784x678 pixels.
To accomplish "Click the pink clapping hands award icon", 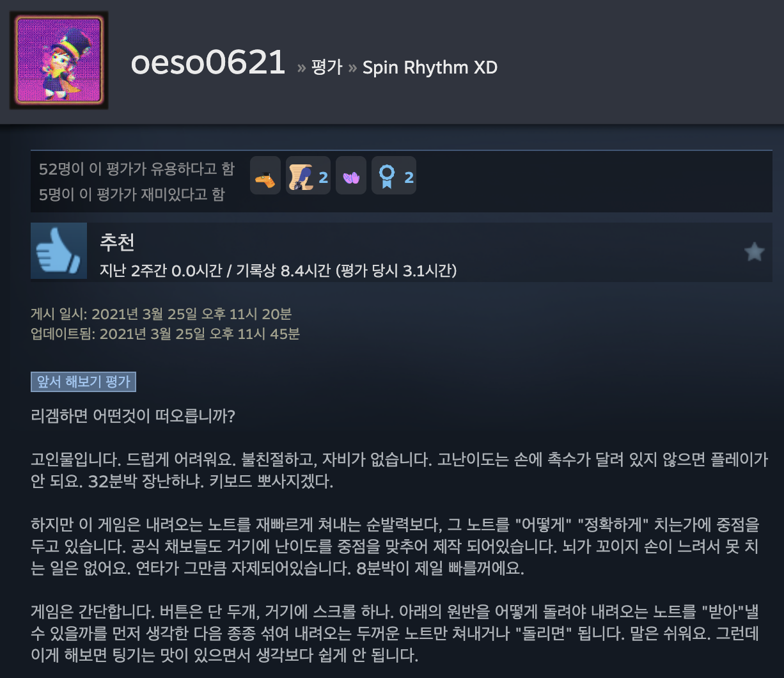I will pyautogui.click(x=351, y=177).
